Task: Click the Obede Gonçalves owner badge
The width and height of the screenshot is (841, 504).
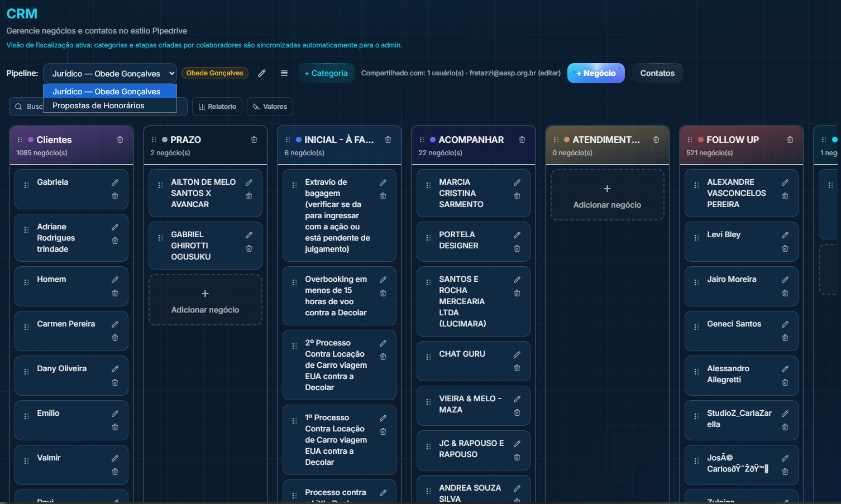Action: [x=215, y=73]
